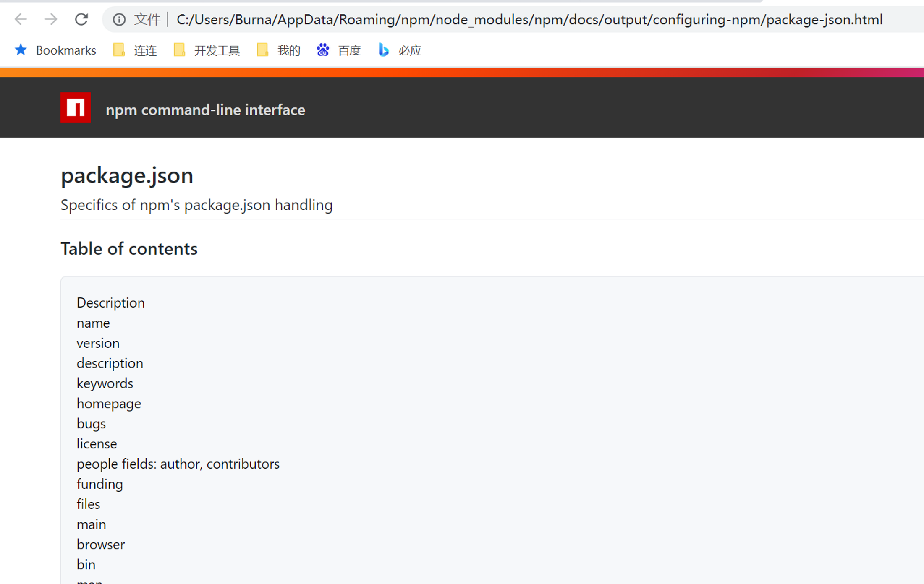Open the lowercase description entry

(x=110, y=363)
